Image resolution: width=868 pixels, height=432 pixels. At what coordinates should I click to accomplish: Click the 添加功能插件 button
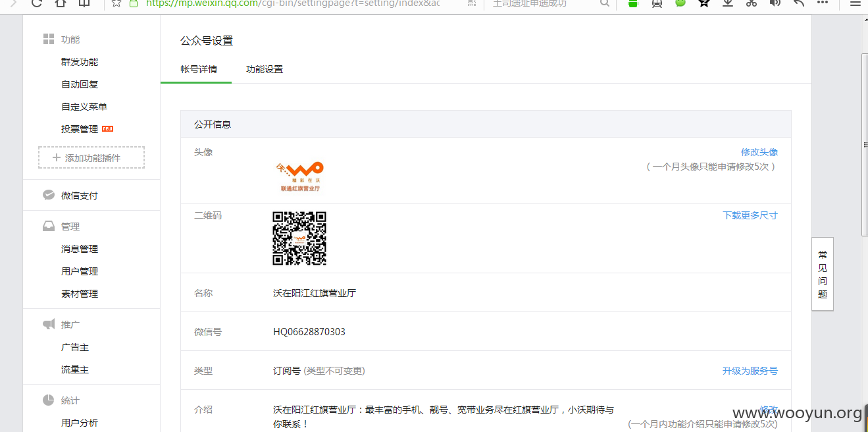[x=91, y=158]
